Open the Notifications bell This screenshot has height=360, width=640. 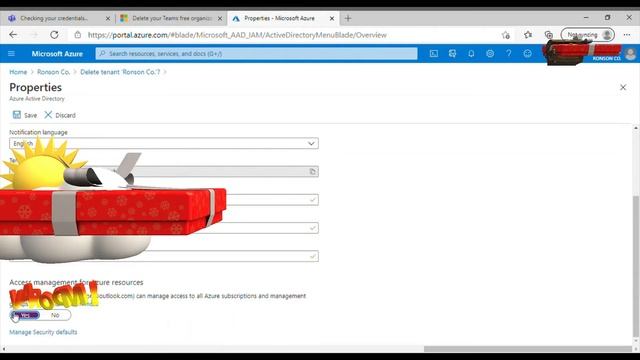click(x=471, y=53)
